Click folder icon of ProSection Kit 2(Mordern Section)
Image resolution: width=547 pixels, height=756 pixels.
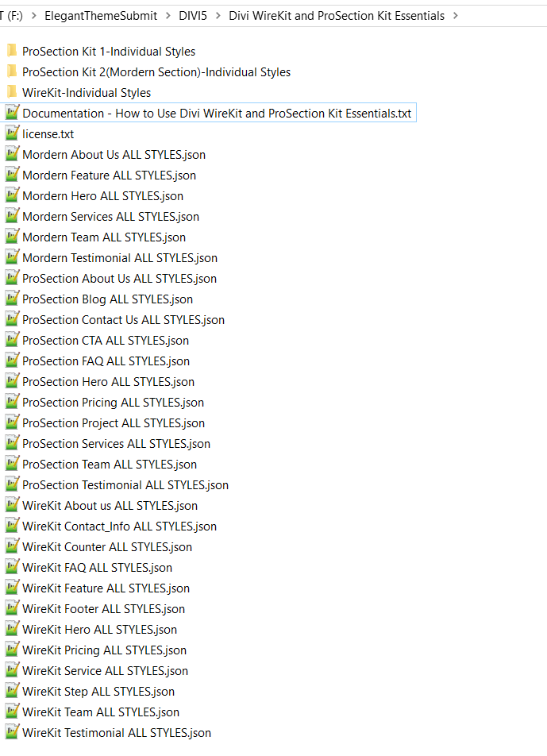[x=12, y=71]
